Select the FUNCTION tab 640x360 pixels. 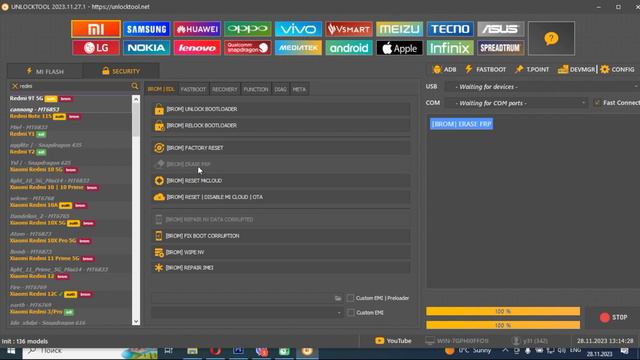(x=256, y=89)
